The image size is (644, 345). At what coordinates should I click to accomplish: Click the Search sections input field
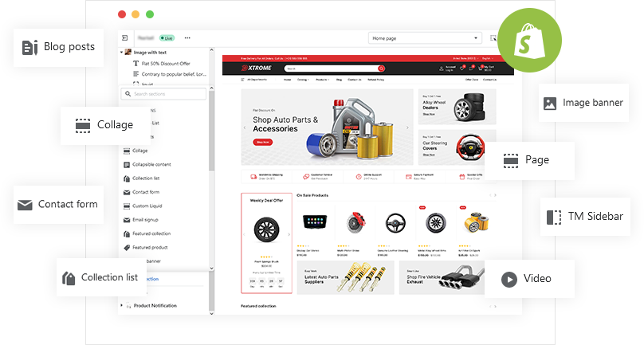tap(166, 94)
